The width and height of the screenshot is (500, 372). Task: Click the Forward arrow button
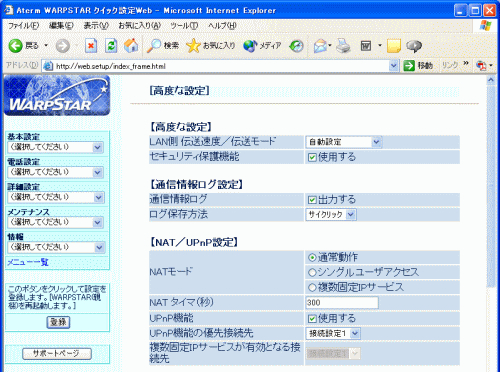coord(63,46)
